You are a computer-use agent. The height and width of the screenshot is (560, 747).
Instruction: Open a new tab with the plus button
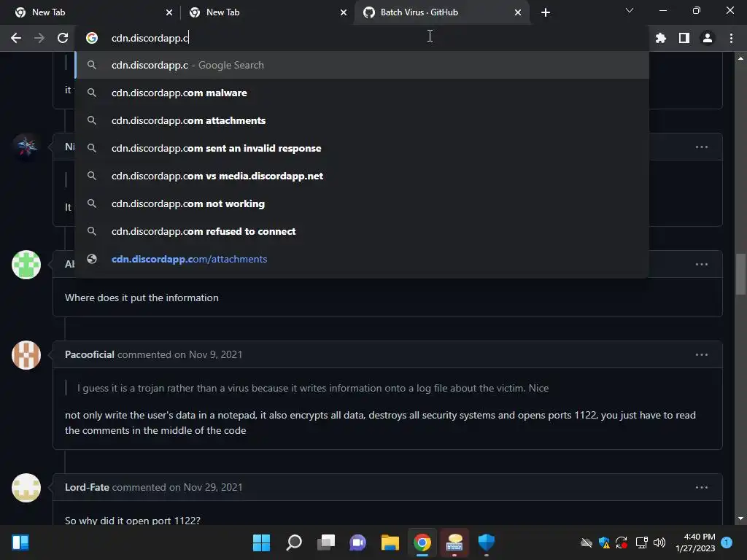pyautogui.click(x=546, y=12)
